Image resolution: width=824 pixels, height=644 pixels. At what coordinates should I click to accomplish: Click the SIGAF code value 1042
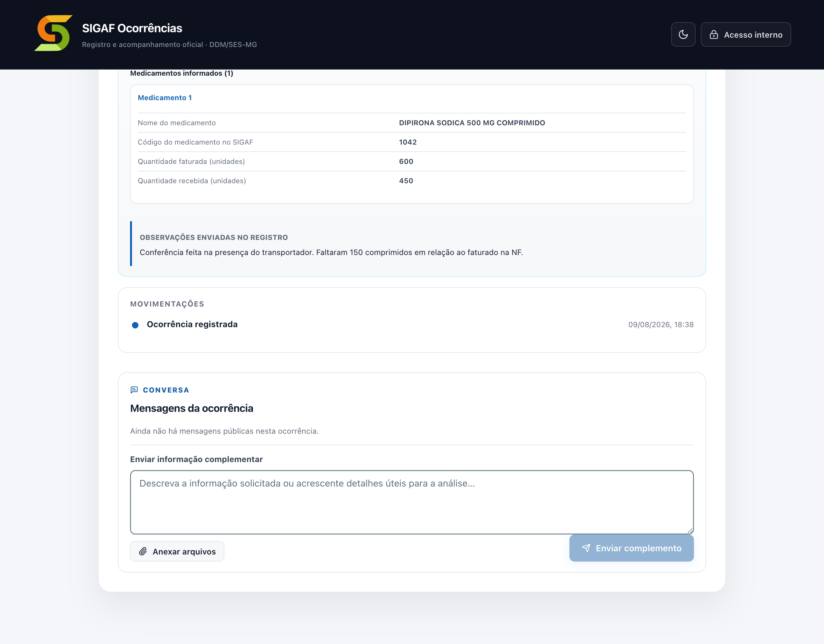tap(407, 142)
